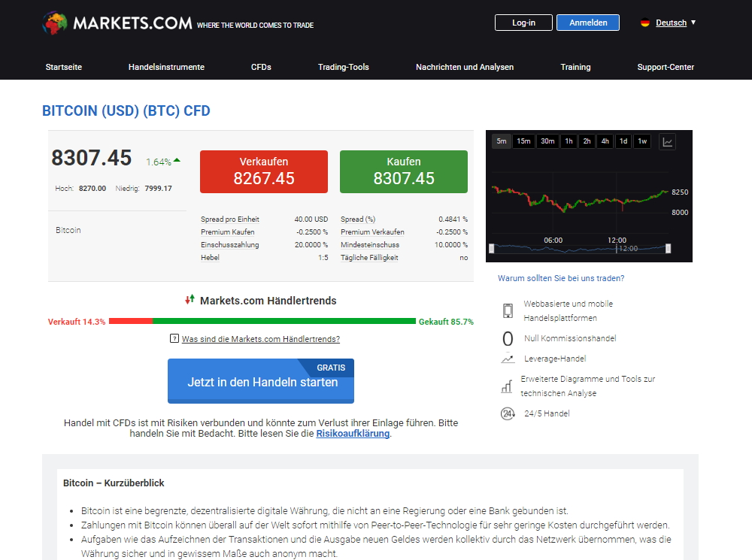
Task: Click the 8307.45 price value
Action: 92,158
